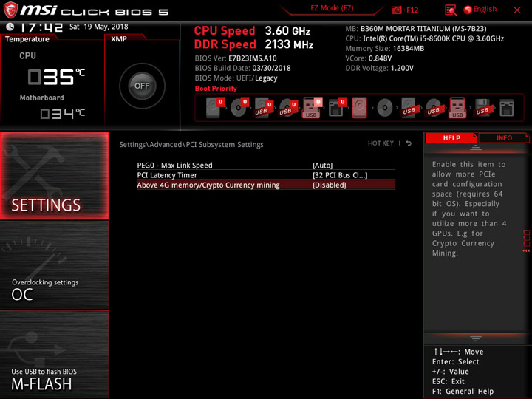Click the help panel top scroll handle
The image size is (532, 399).
[x=476, y=148]
